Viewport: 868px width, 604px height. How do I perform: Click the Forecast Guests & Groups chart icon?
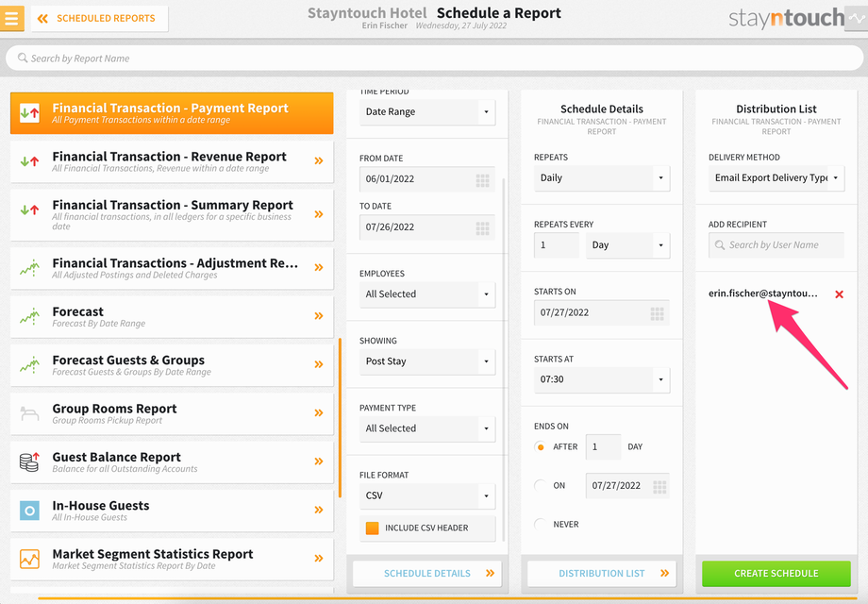(29, 365)
